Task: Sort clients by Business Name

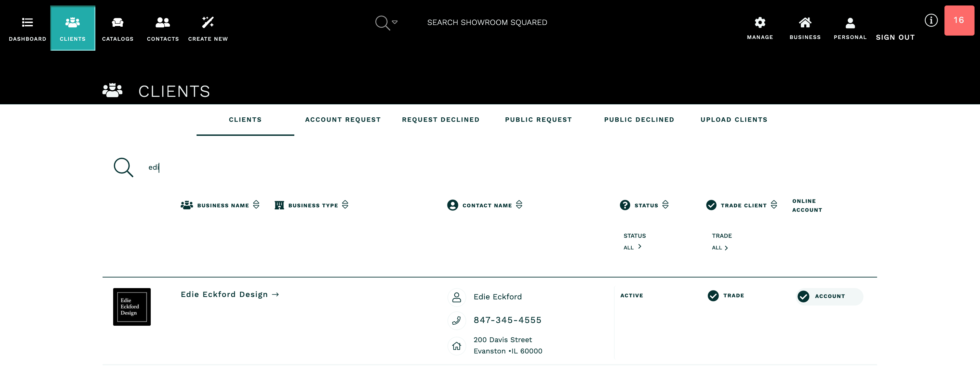Action: [x=256, y=205]
